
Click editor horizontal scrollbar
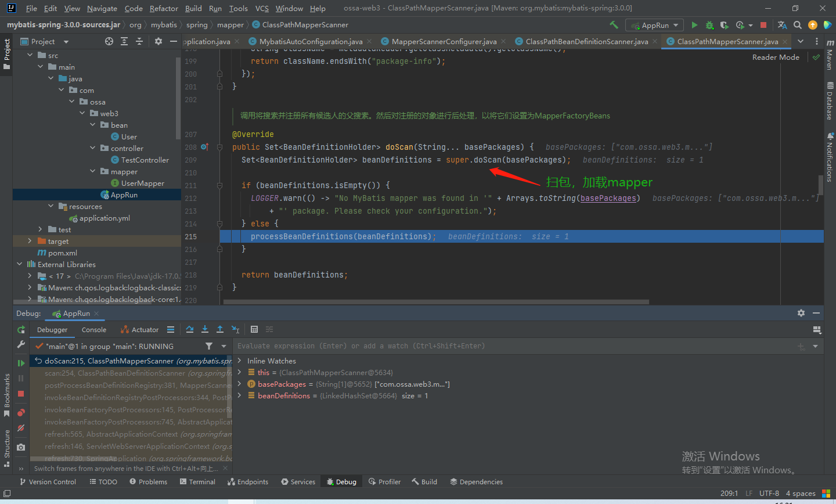(436, 302)
